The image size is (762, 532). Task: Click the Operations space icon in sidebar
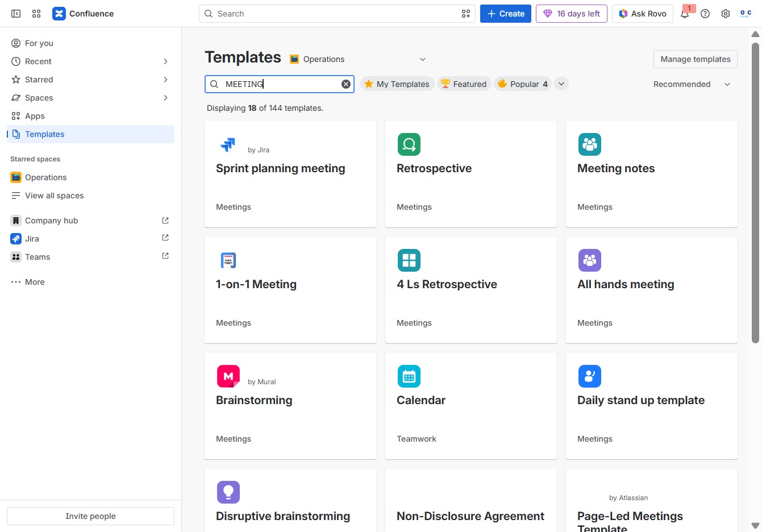tap(16, 177)
